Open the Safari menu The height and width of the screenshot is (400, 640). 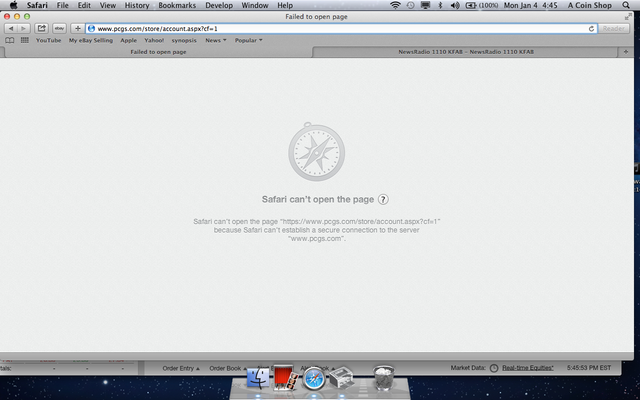37,5
